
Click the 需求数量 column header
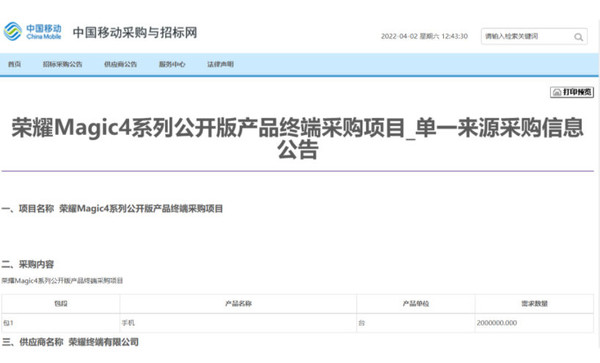pos(535,304)
